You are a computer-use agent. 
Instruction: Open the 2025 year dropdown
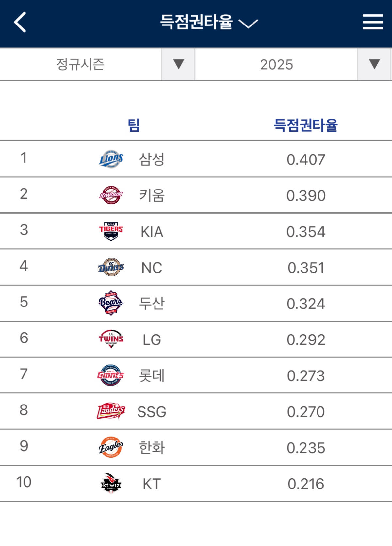pyautogui.click(x=374, y=64)
